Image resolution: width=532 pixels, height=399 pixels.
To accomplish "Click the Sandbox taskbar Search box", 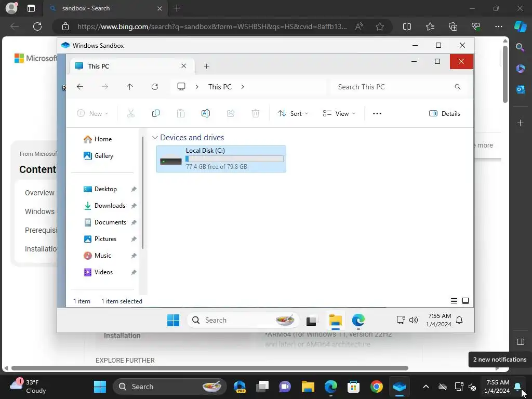I will [243, 320].
